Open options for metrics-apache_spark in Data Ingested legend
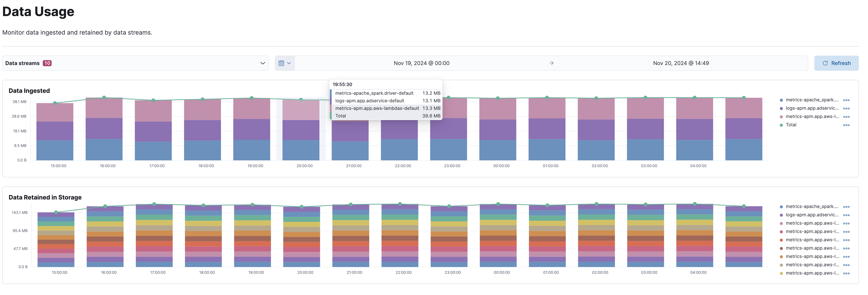 point(846,100)
